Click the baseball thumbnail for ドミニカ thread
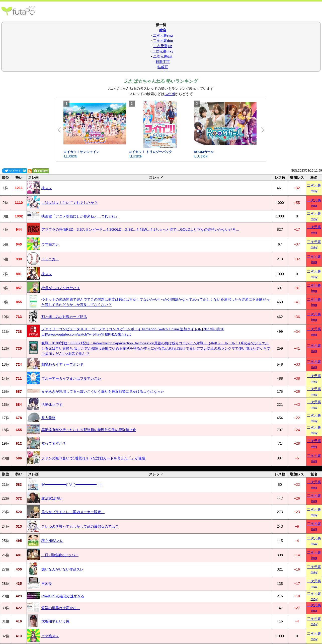This screenshot has height=644, width=322. point(33,259)
